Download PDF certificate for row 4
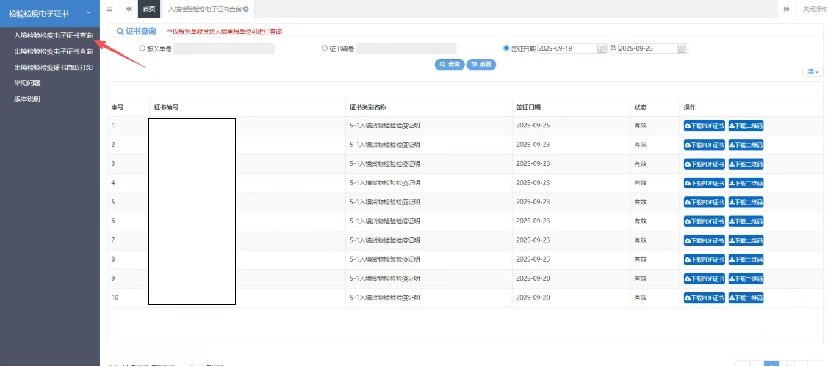The width and height of the screenshot is (829, 367). click(x=704, y=183)
